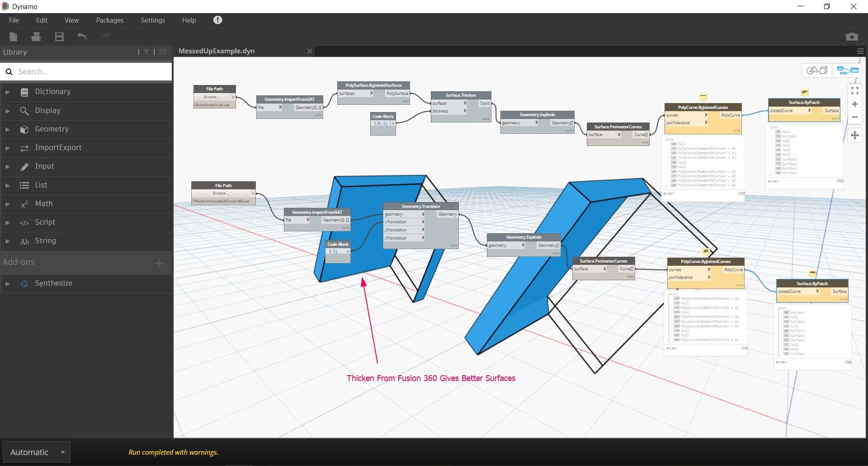The width and height of the screenshot is (868, 466).
Task: Click the Add-ons plus button
Action: click(159, 263)
